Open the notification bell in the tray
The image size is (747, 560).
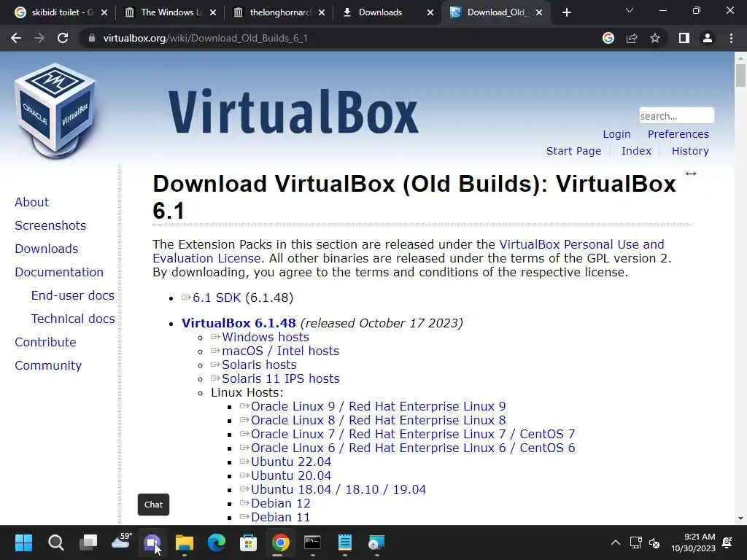click(x=727, y=542)
